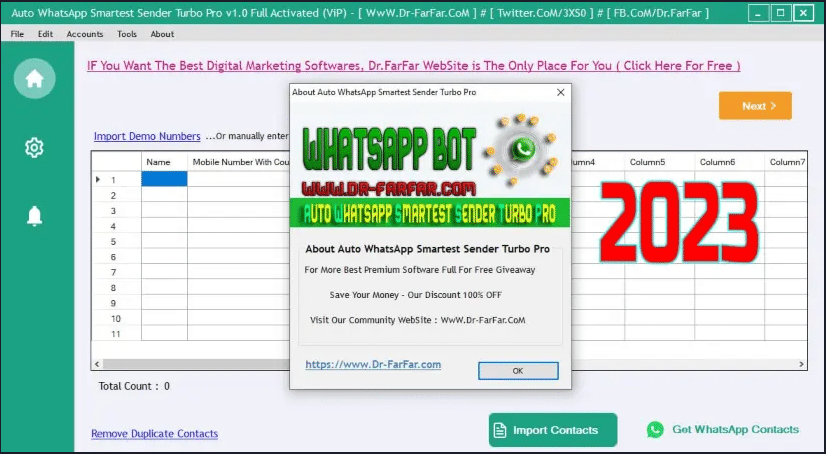
Task: Click the Total Count : 0 label
Action: [x=134, y=386]
